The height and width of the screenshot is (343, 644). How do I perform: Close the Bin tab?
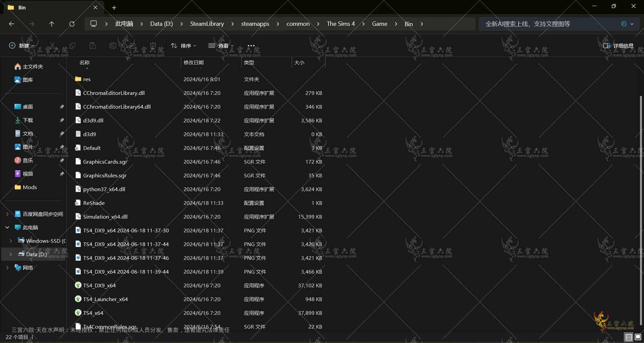tap(95, 7)
